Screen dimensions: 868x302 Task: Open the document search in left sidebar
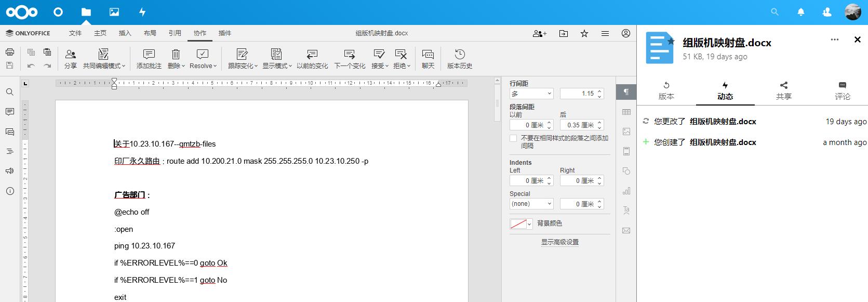click(x=10, y=92)
